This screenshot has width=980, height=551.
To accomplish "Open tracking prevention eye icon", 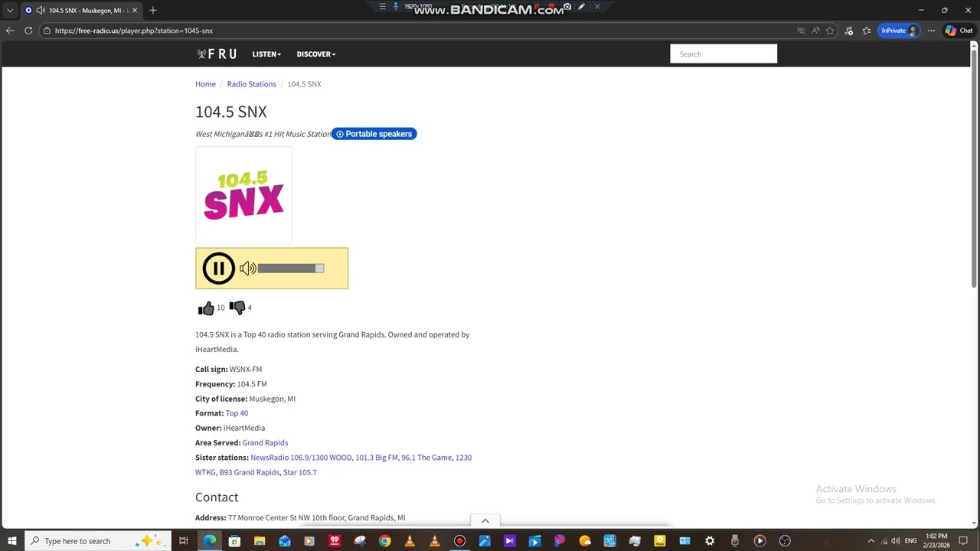I will pos(802,31).
